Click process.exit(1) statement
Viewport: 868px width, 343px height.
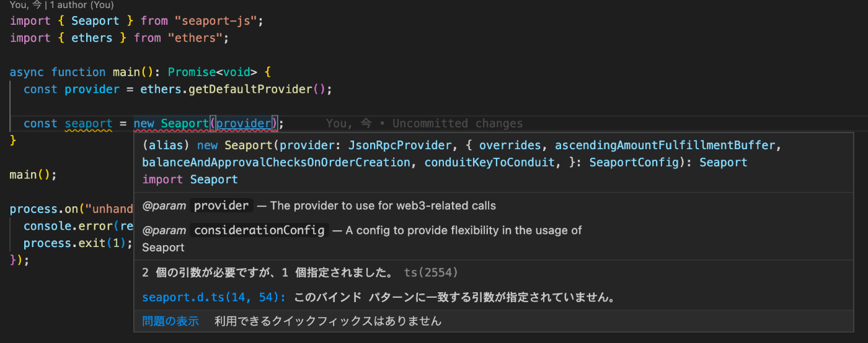(78, 243)
